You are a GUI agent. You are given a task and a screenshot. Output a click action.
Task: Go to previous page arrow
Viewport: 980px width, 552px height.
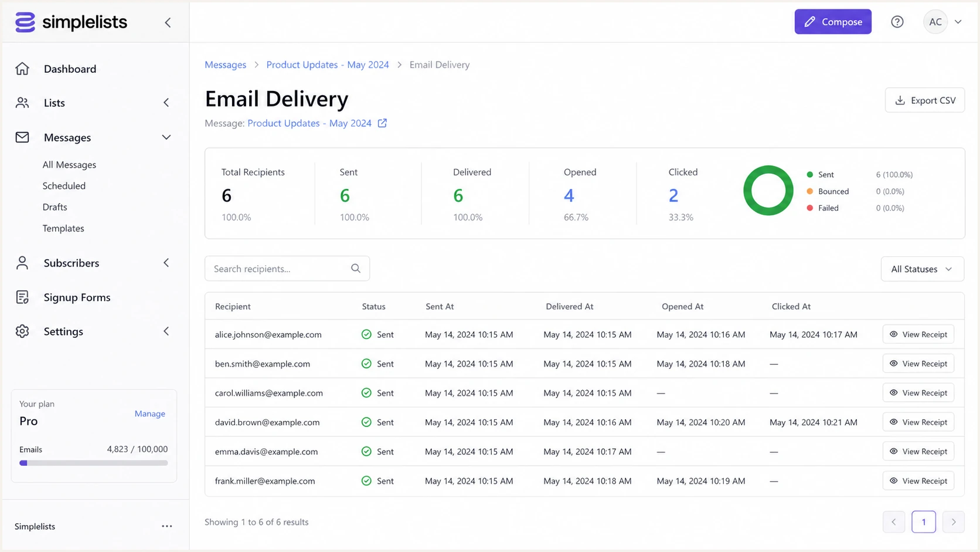tap(894, 522)
